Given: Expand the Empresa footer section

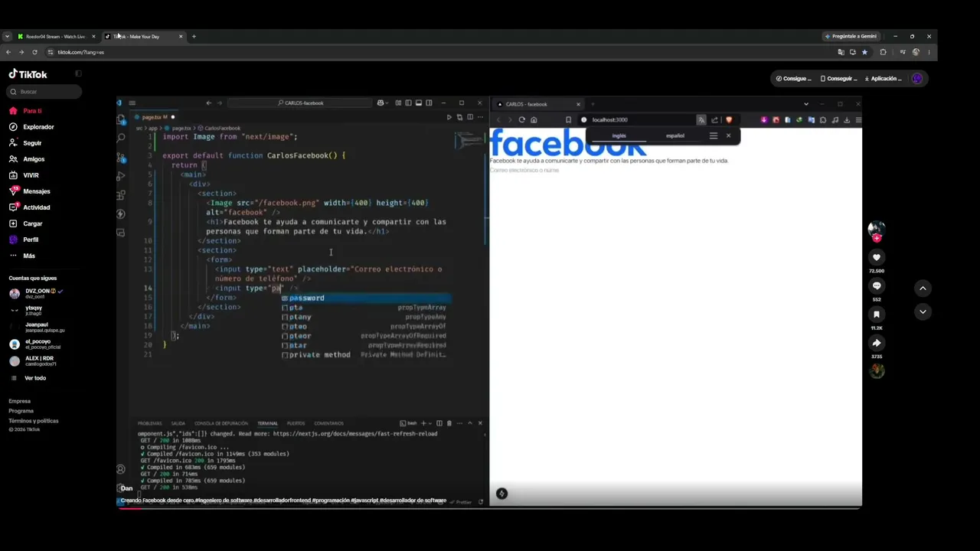Looking at the screenshot, I should point(20,401).
